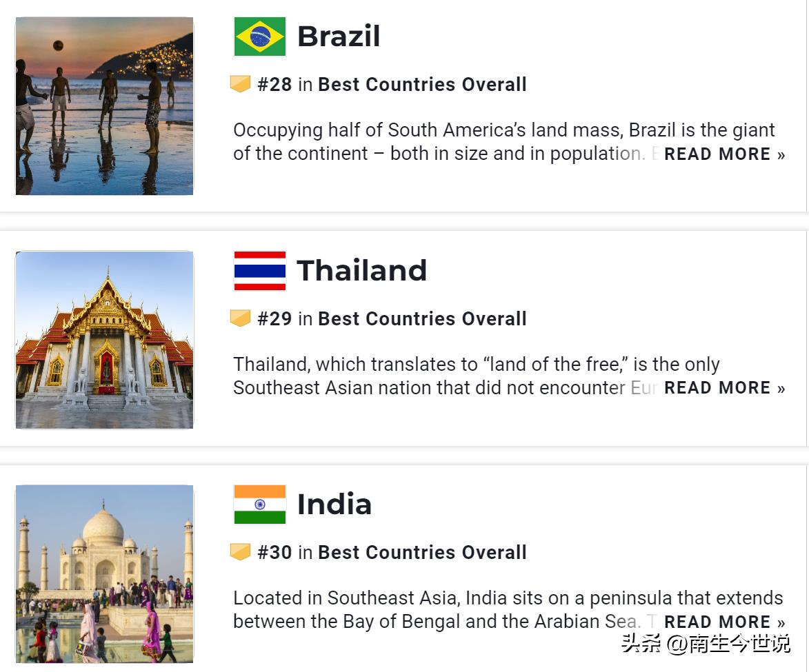Open the Thailand temple photo
The height and width of the screenshot is (672, 809).
[104, 340]
